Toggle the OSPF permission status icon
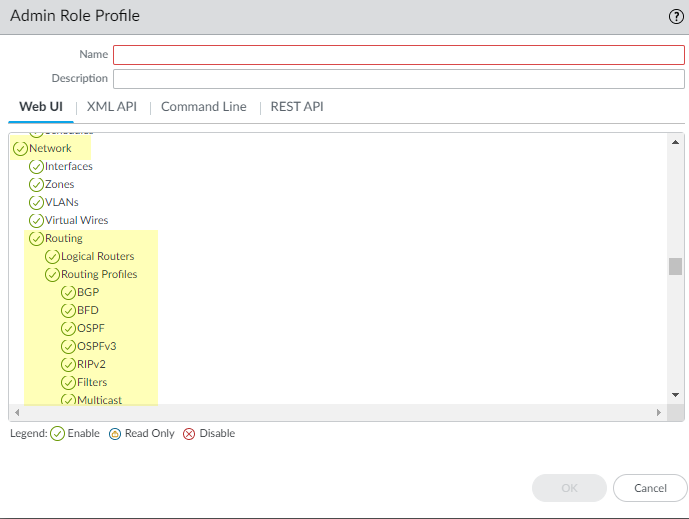Image resolution: width=689 pixels, height=519 pixels. point(68,329)
